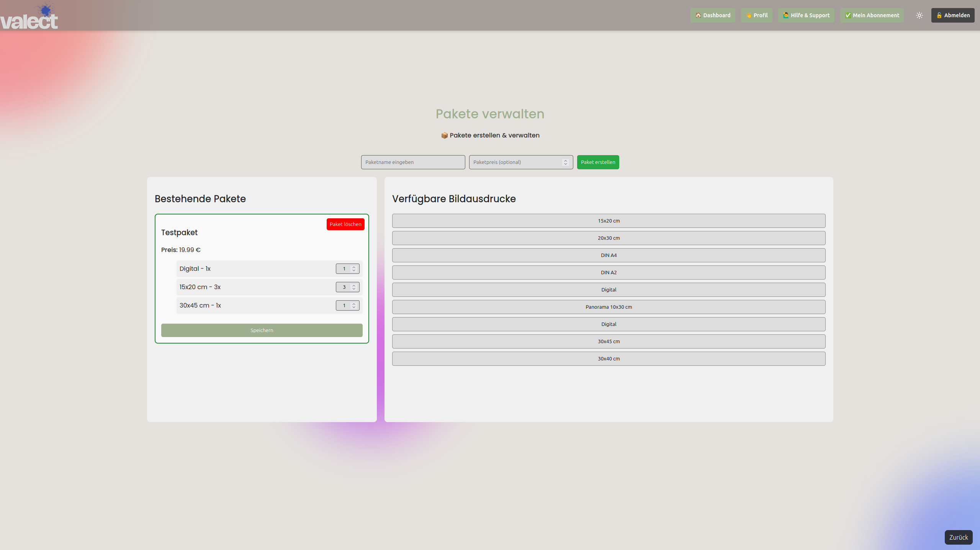Screen dimensions: 980x550
Task: Add the 20x30 cm print
Action: [609, 238]
